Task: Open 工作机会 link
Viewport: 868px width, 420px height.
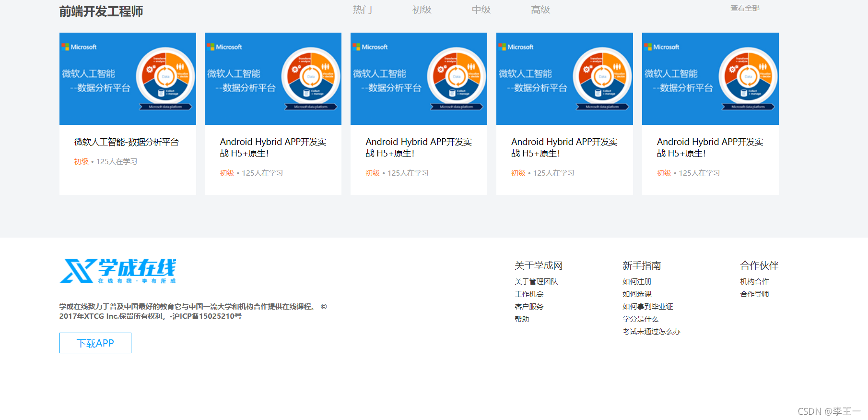Action: [x=529, y=294]
